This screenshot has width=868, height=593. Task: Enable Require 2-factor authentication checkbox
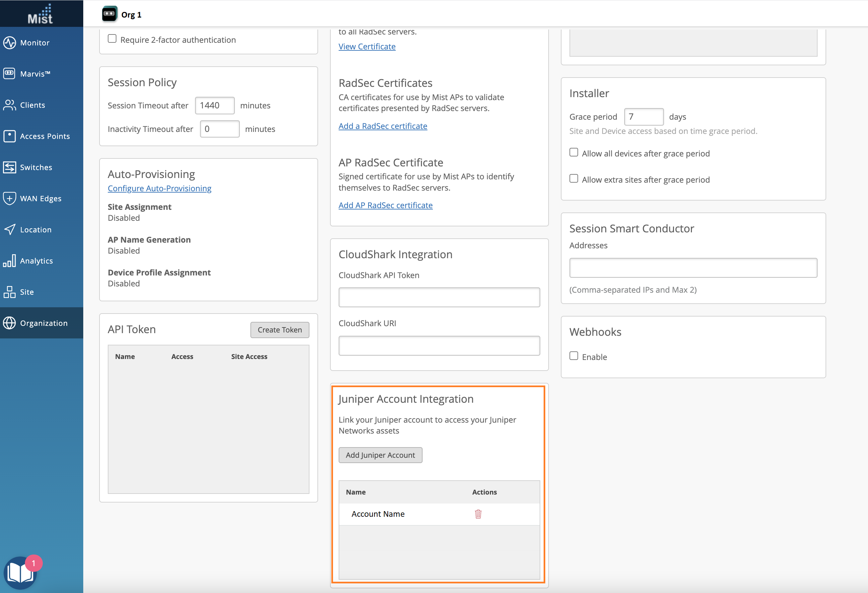click(x=112, y=39)
